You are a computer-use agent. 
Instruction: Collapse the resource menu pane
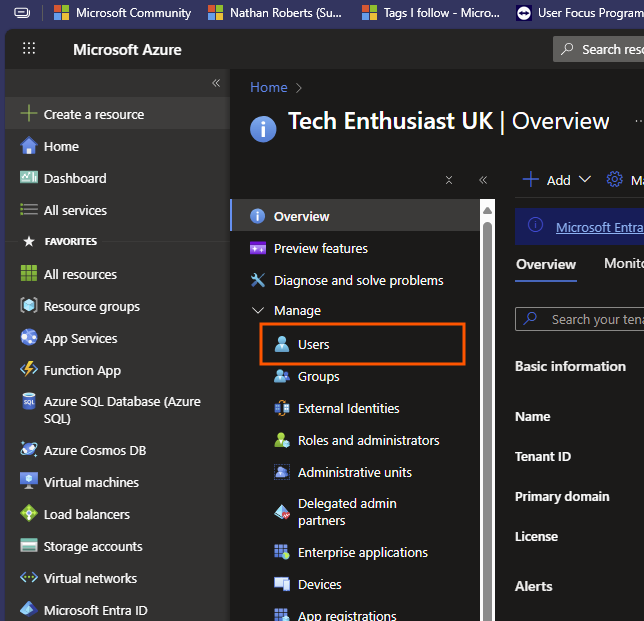tap(483, 180)
